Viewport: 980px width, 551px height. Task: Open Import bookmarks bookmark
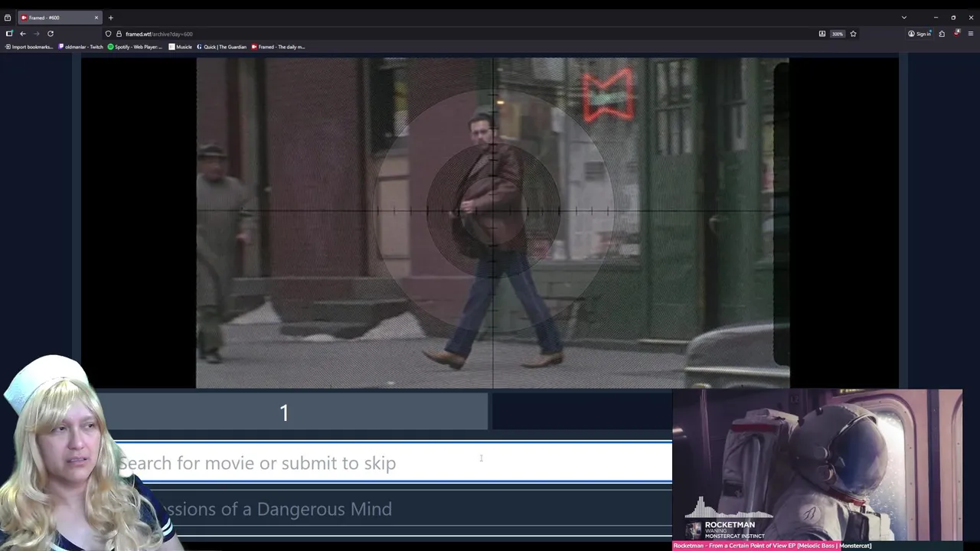29,47
